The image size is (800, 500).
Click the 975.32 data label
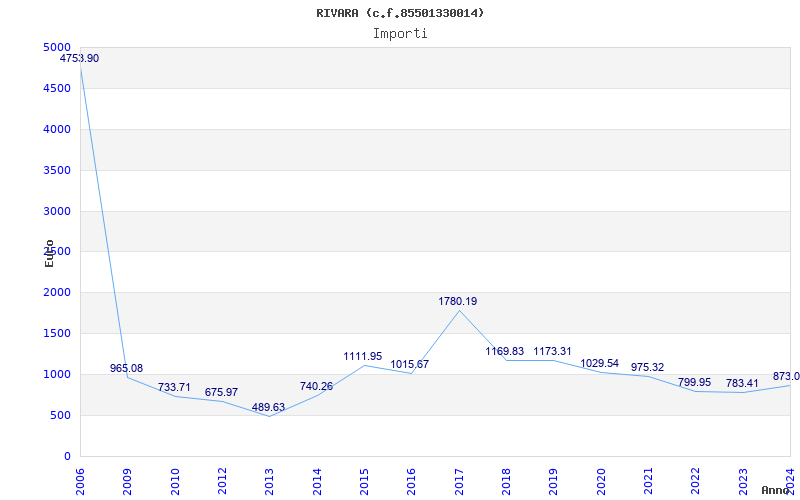[x=647, y=367]
